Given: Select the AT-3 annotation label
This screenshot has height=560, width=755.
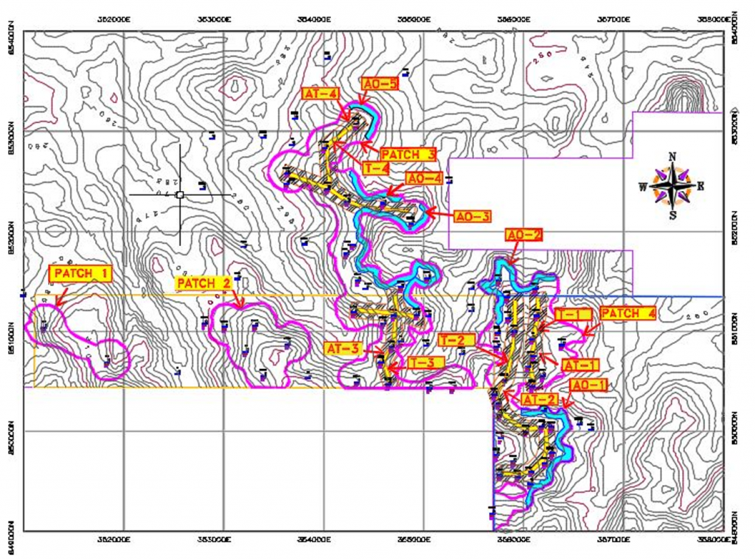Looking at the screenshot, I should pos(342,349).
